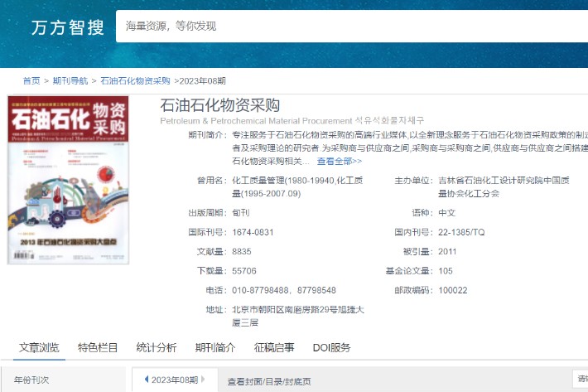The width and height of the screenshot is (588, 392).
Task: Select English title Petroleum & Petrochemical Material Procurement
Action: [256, 121]
